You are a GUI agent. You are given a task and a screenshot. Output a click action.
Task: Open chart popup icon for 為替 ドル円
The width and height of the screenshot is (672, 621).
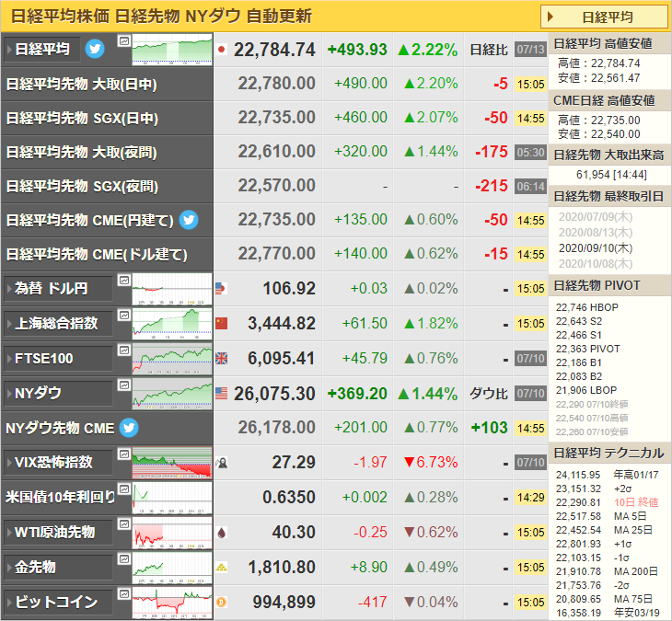pos(124,281)
